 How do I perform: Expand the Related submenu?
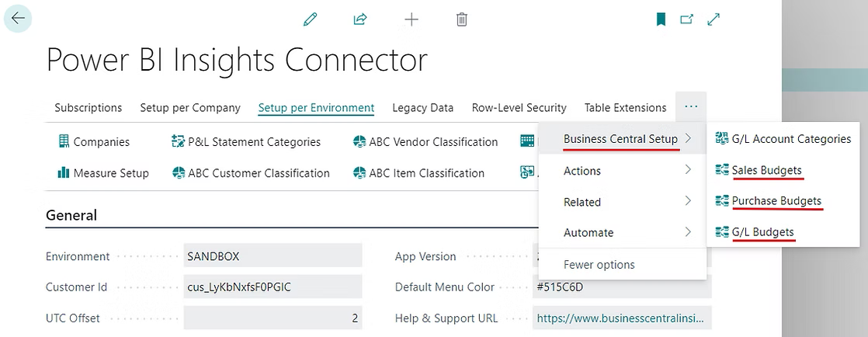tap(622, 201)
